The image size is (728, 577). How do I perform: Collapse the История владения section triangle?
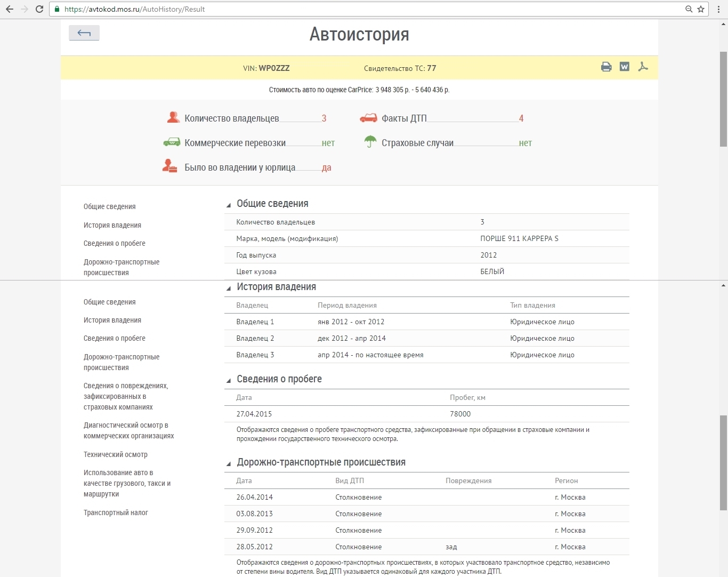click(x=229, y=288)
